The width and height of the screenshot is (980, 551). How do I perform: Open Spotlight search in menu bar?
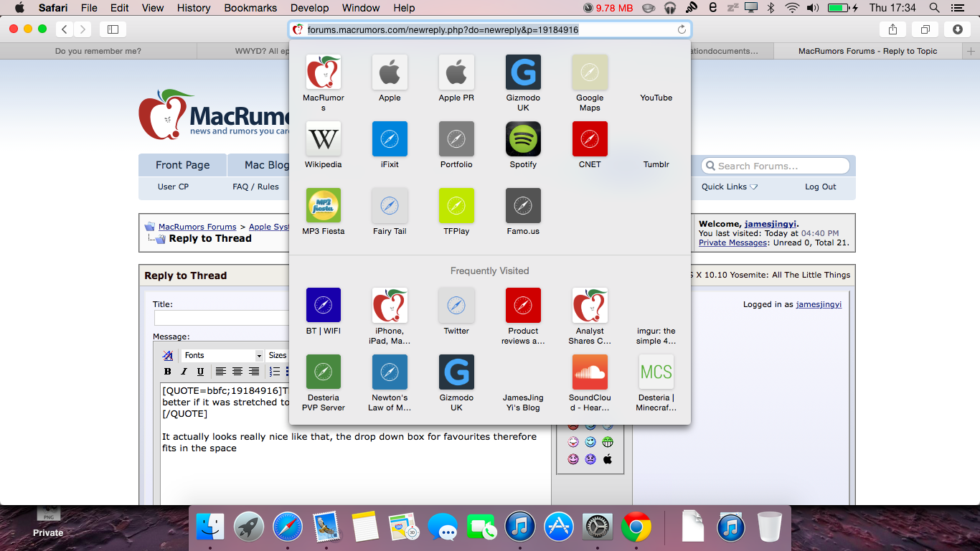click(934, 8)
